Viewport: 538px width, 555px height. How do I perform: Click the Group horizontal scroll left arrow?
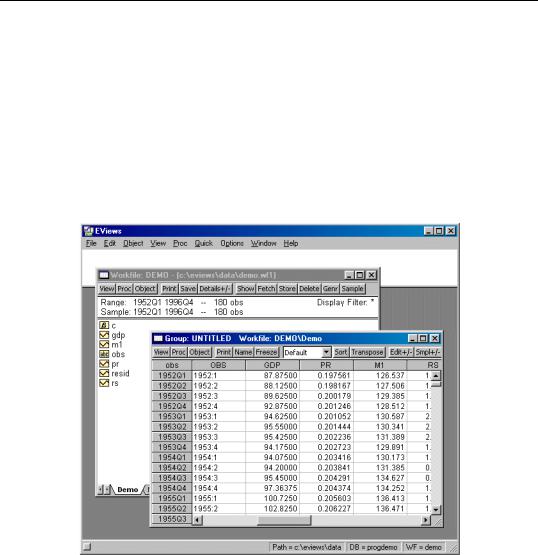(x=198, y=520)
